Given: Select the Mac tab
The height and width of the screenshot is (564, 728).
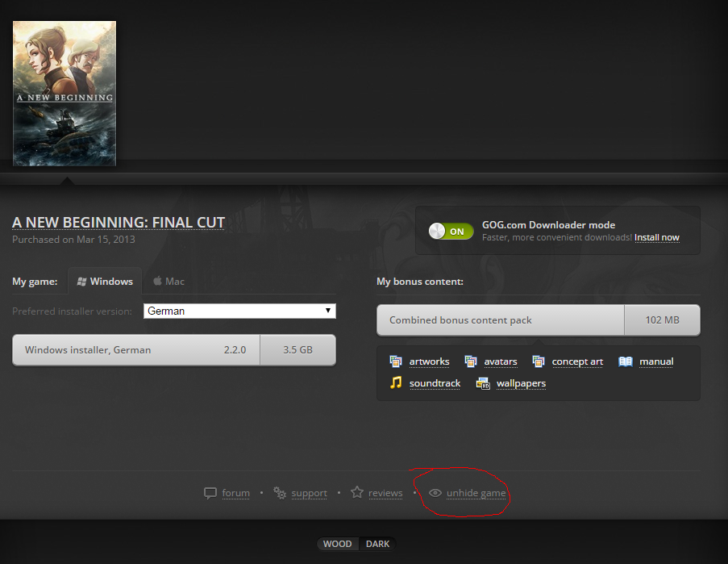Looking at the screenshot, I should [x=169, y=281].
